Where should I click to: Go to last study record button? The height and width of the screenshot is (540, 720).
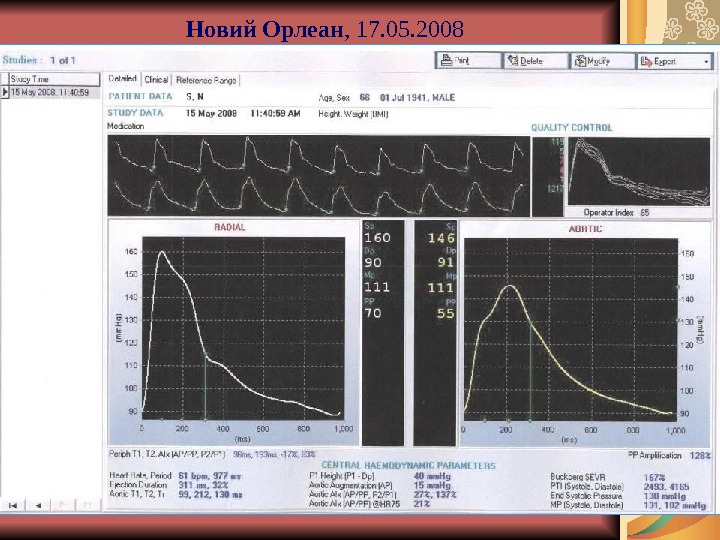click(x=88, y=505)
